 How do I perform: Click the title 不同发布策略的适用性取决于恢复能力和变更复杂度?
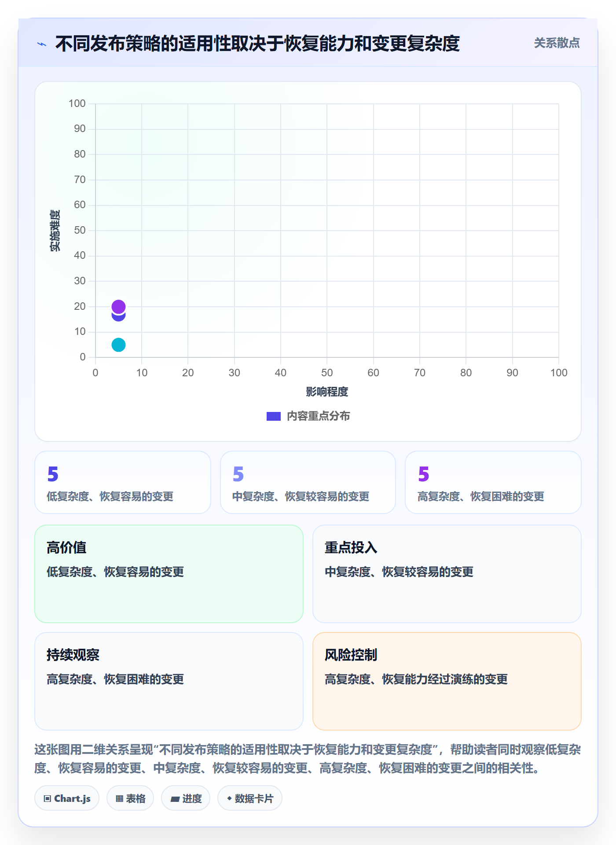pyautogui.click(x=257, y=44)
